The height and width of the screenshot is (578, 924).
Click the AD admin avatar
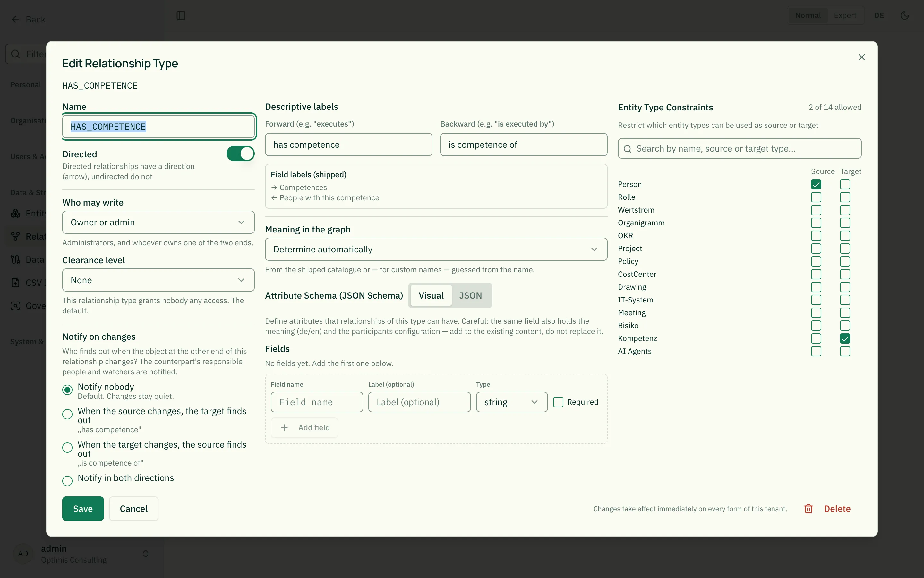tap(23, 554)
